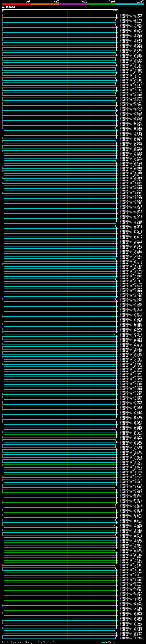Open hit UniRef100_A4EA22

(131, 409)
